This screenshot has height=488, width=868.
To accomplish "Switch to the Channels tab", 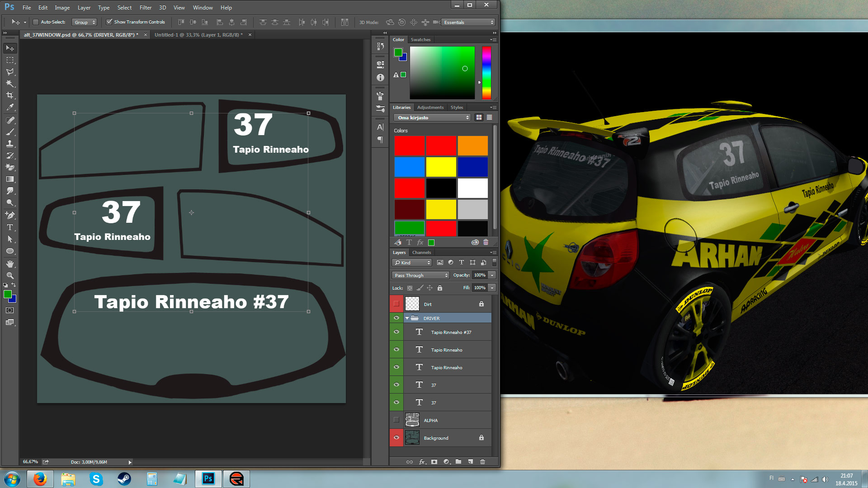I will [x=421, y=253].
